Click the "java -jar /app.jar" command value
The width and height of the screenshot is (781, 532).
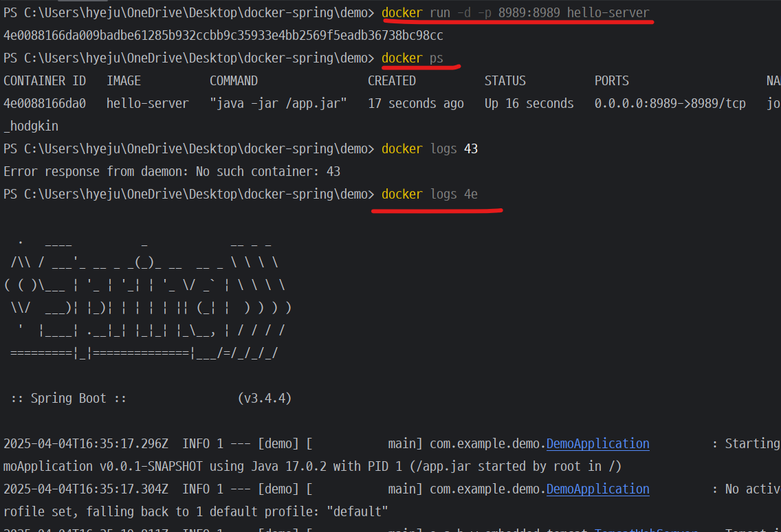278,103
